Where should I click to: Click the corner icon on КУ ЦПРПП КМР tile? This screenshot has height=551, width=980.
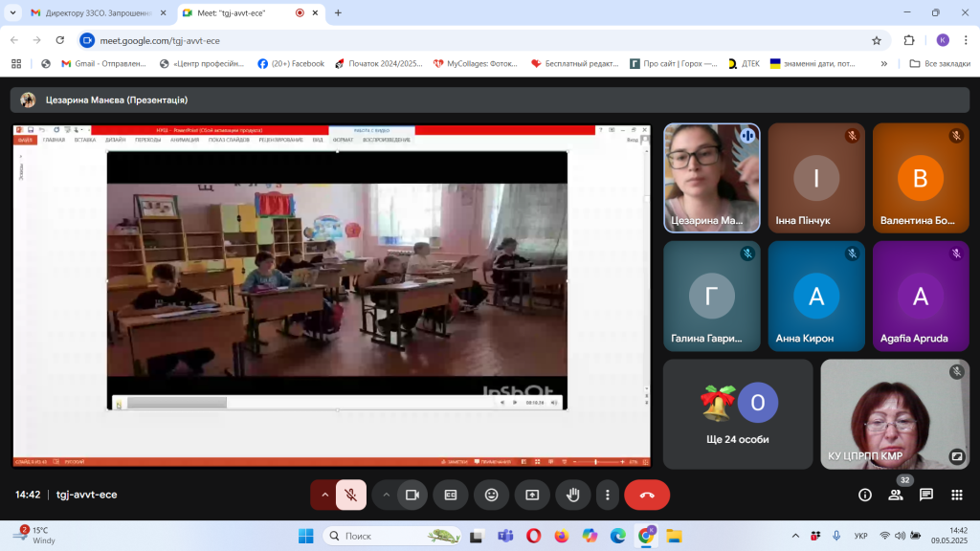point(957,456)
